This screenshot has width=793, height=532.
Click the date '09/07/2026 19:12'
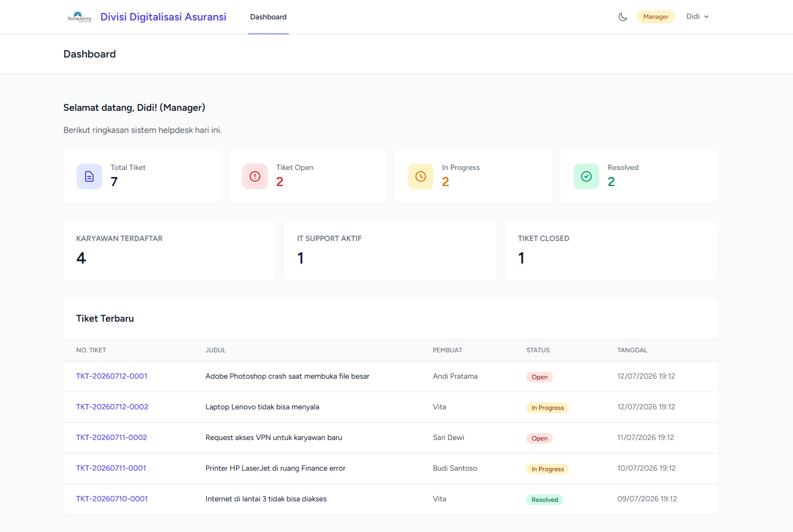[647, 499]
